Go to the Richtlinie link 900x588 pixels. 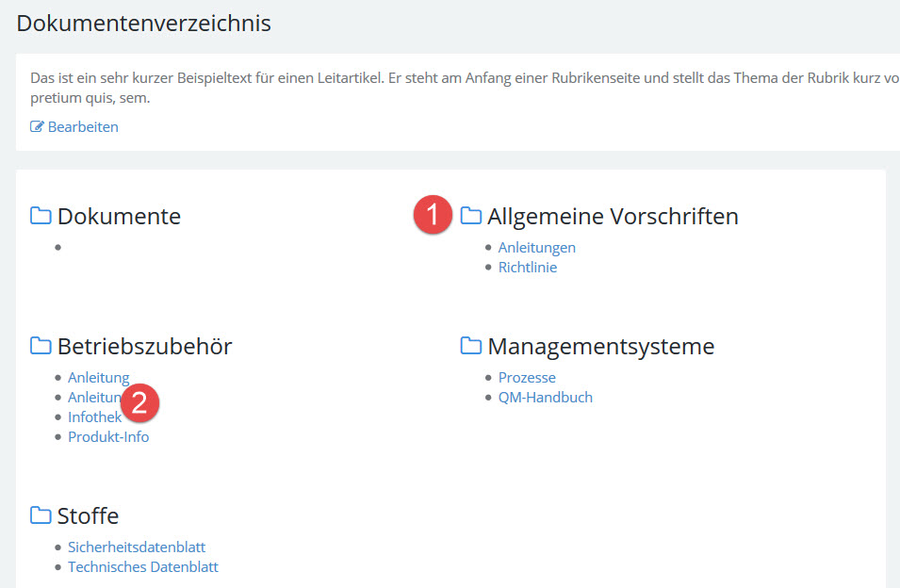coord(527,267)
